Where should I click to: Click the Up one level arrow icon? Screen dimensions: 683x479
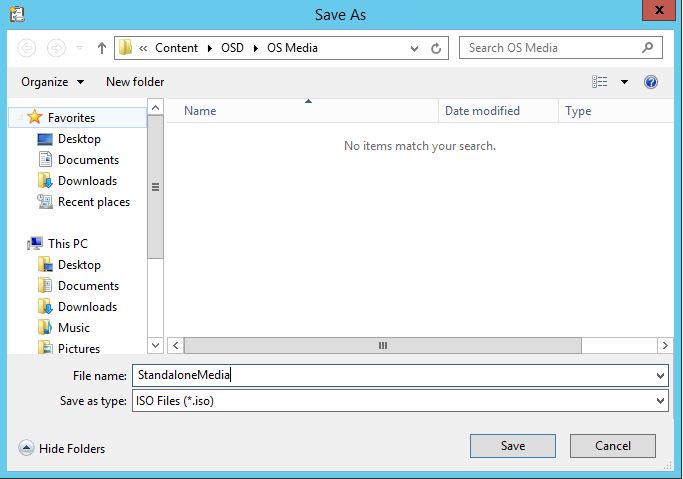tap(102, 48)
